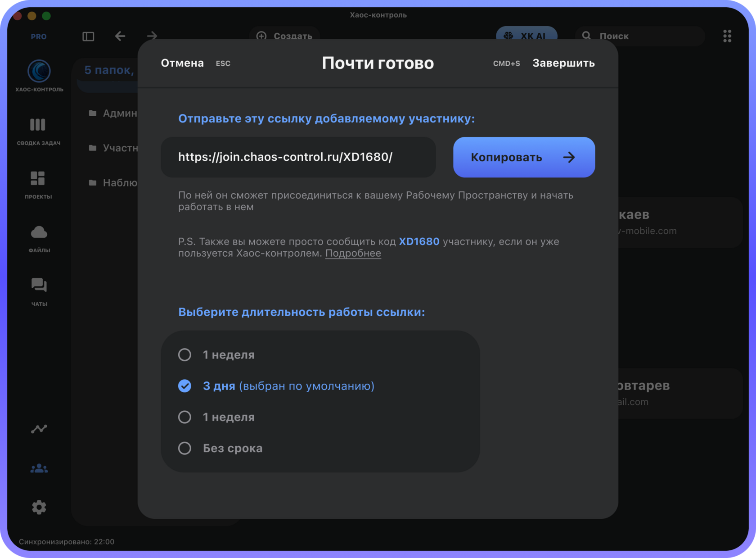Open the team members icon
The height and width of the screenshot is (558, 756).
39,468
